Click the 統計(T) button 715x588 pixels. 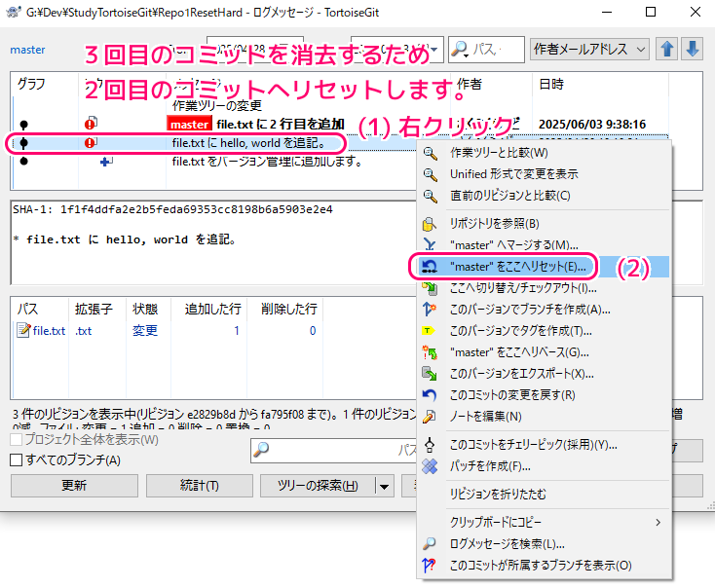(200, 486)
